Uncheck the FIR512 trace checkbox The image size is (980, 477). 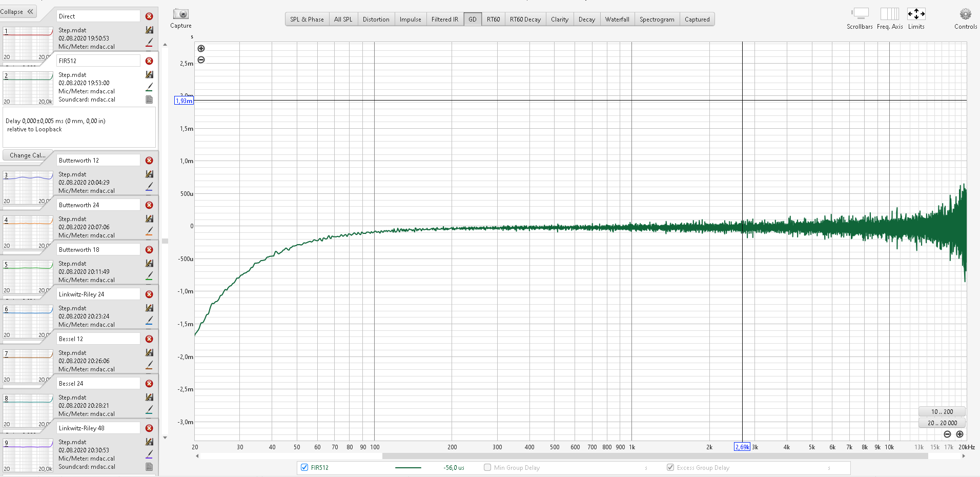tap(304, 467)
